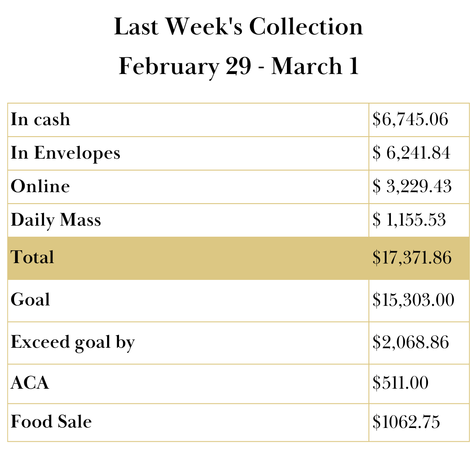Select the $6,745.06 cash amount
Screen dimensions: 476x476
[410, 119]
